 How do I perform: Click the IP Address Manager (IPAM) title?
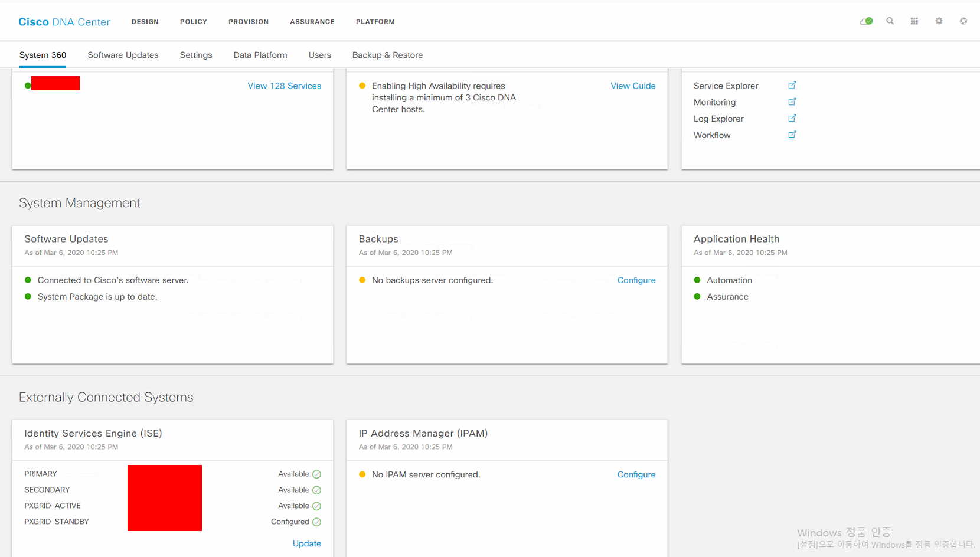[x=423, y=433]
